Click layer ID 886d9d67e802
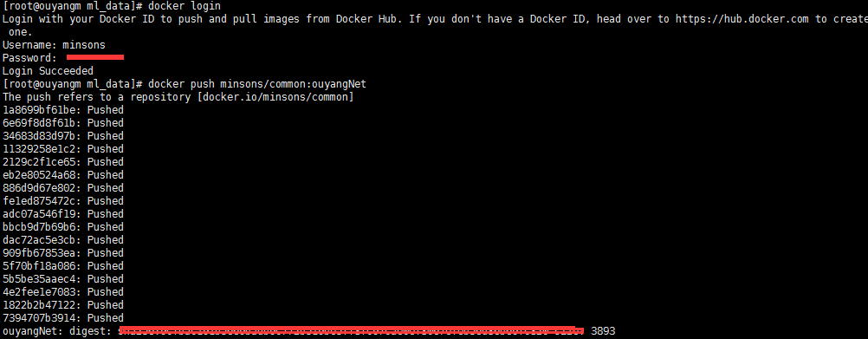868x339 pixels. [42, 188]
